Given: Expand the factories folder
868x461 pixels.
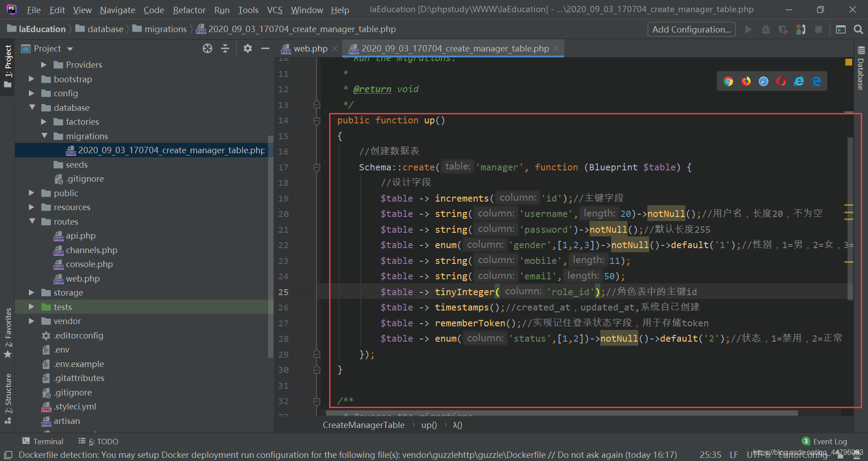Looking at the screenshot, I should point(44,122).
